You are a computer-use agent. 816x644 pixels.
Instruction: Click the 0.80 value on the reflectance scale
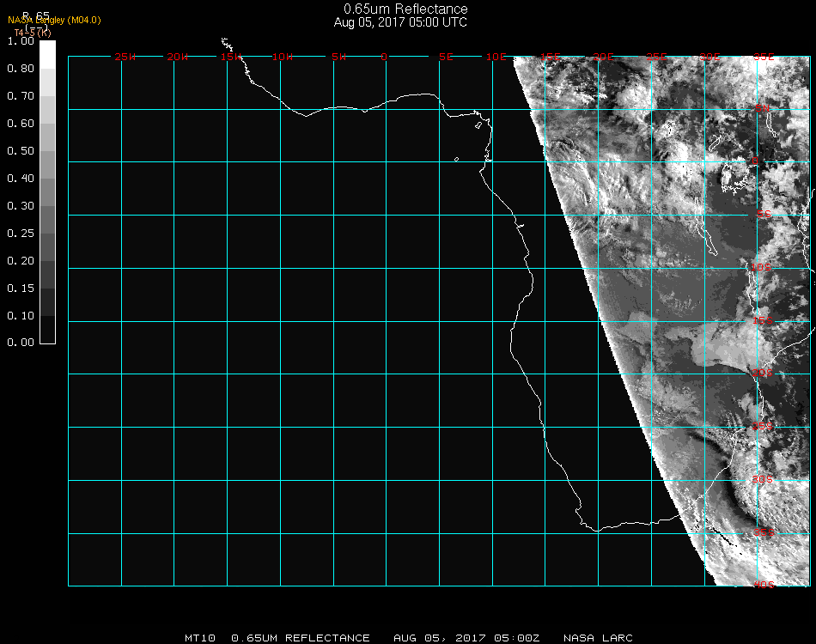click(x=21, y=69)
